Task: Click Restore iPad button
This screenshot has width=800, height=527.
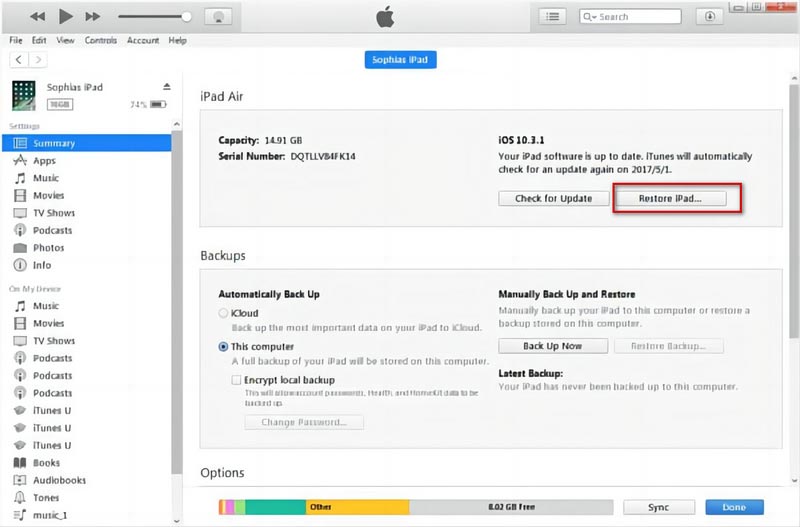Action: pos(670,198)
